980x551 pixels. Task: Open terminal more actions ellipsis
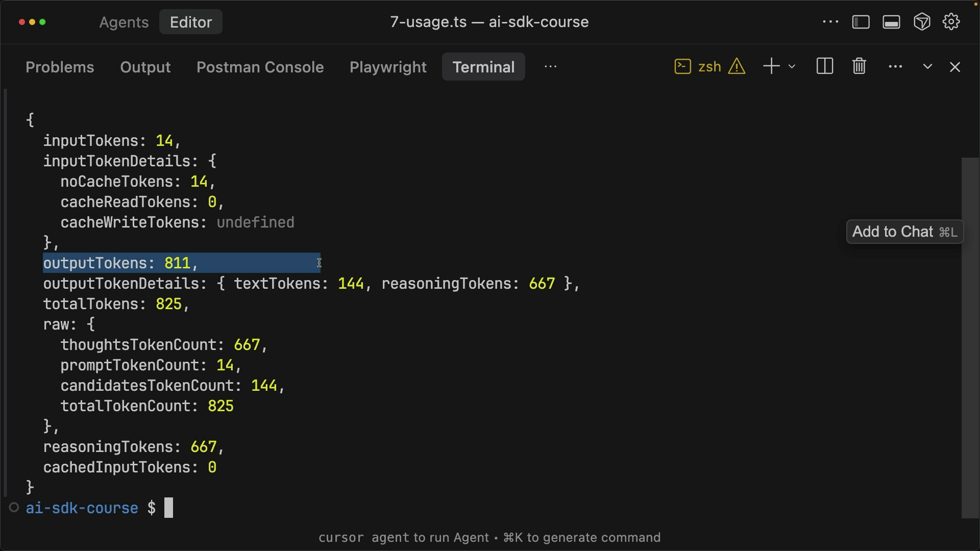pos(895,67)
